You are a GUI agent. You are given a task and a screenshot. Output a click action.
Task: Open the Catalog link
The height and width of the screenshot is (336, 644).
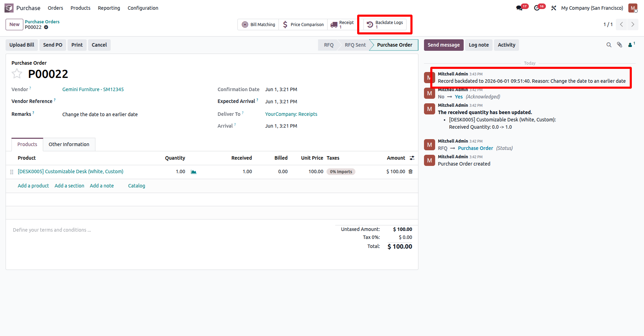click(x=136, y=186)
